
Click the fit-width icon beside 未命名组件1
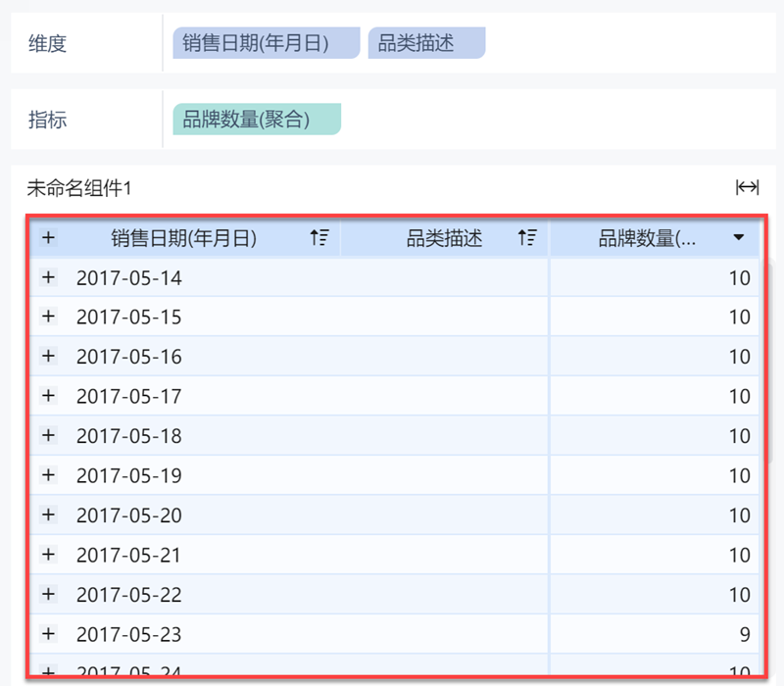(748, 187)
